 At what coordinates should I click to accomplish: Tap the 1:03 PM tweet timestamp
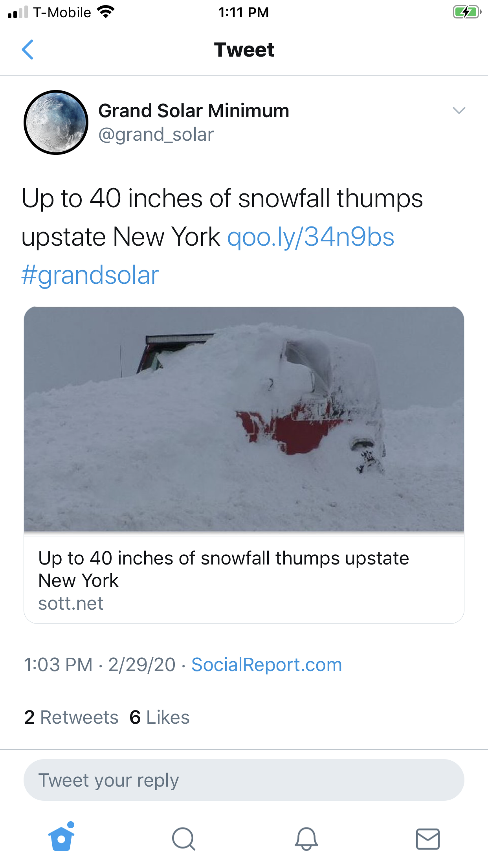(58, 665)
